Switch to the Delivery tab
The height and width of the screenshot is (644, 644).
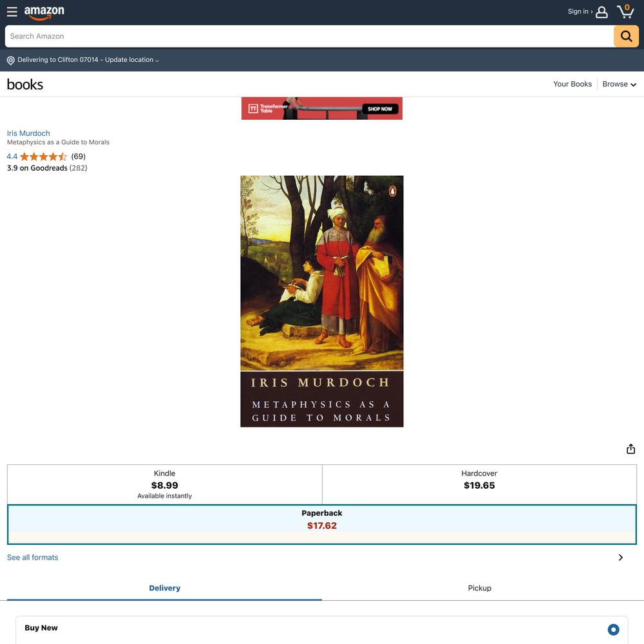pos(164,588)
